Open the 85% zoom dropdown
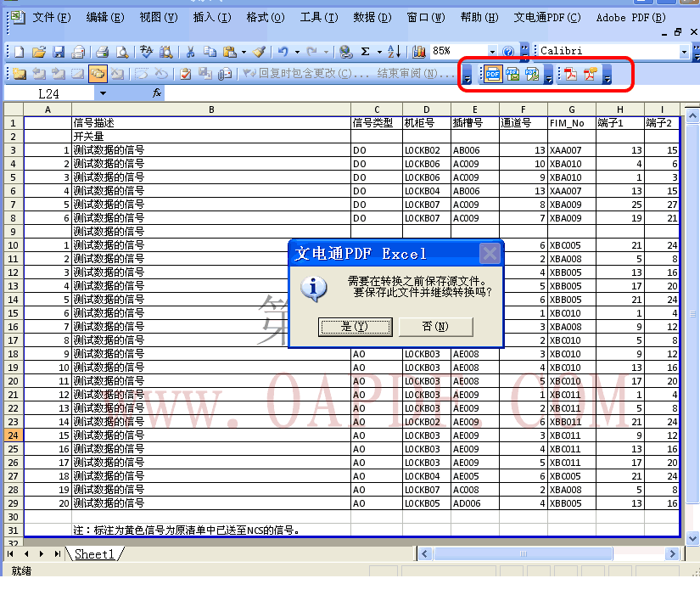Viewport: 700px width, 595px height. [x=492, y=52]
